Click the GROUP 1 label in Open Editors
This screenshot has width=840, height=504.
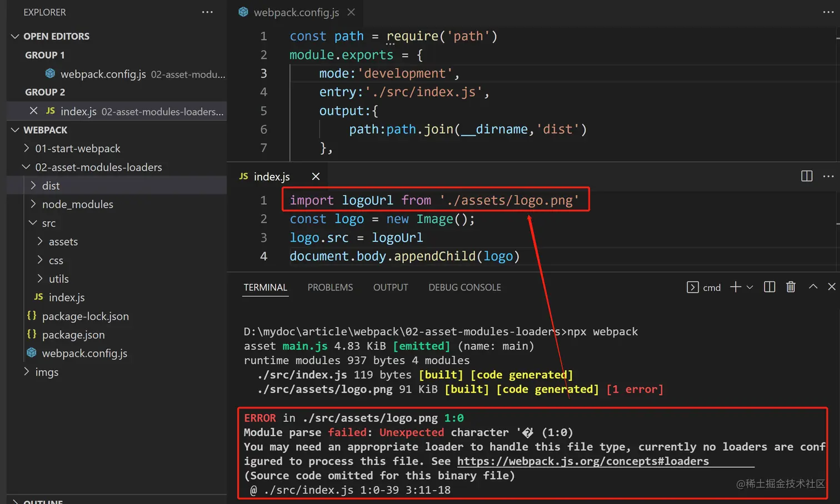point(44,55)
